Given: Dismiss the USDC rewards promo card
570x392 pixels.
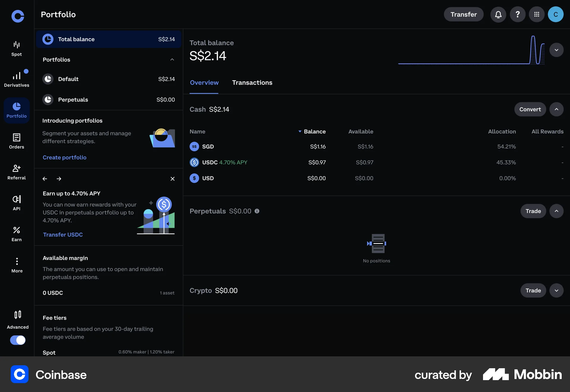Looking at the screenshot, I should [172, 179].
